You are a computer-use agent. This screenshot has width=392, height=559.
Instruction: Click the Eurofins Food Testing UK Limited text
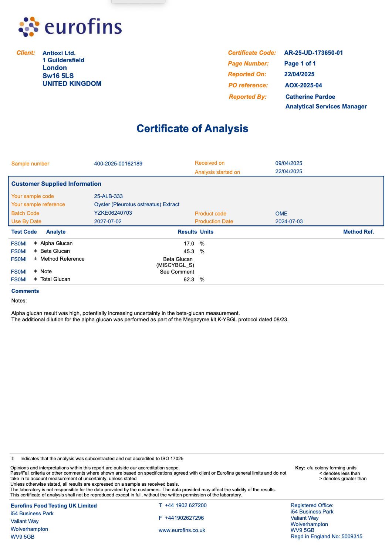(x=54, y=506)
